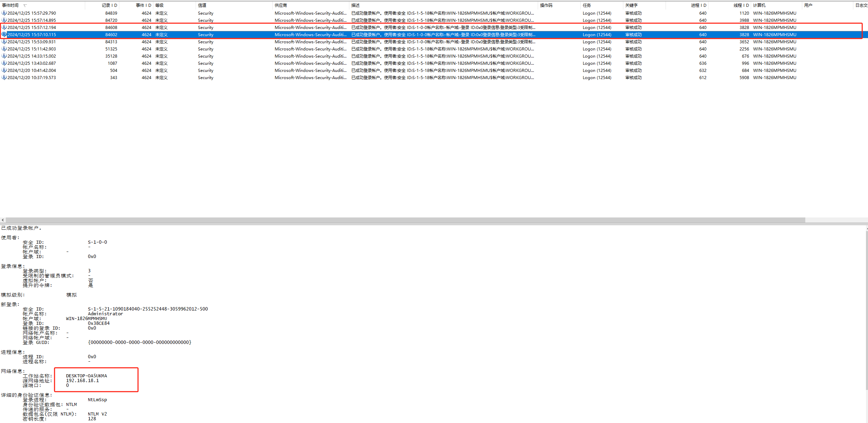Click the 供应商 column header

(x=281, y=5)
